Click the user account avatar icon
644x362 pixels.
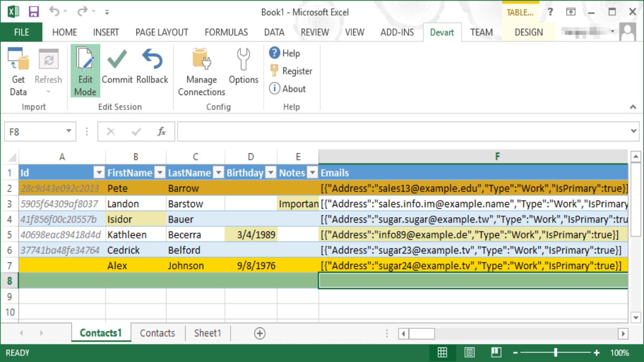[628, 32]
